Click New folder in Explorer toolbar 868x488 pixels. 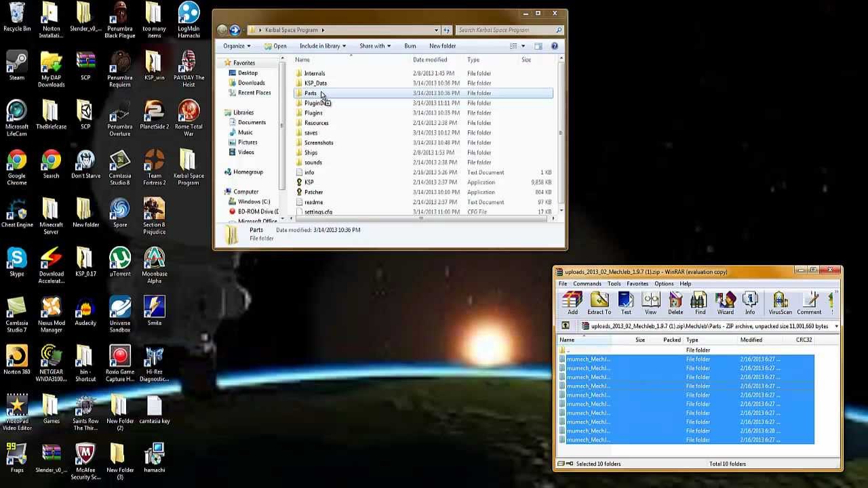point(442,46)
